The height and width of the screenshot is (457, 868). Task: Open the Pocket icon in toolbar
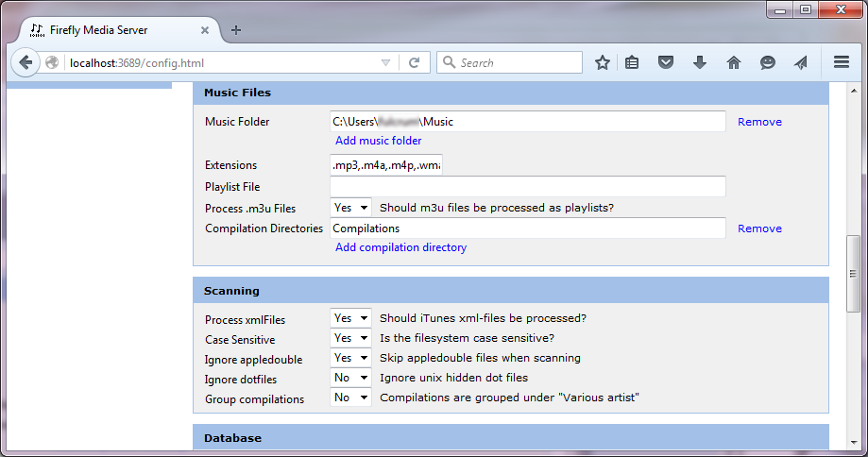click(666, 63)
